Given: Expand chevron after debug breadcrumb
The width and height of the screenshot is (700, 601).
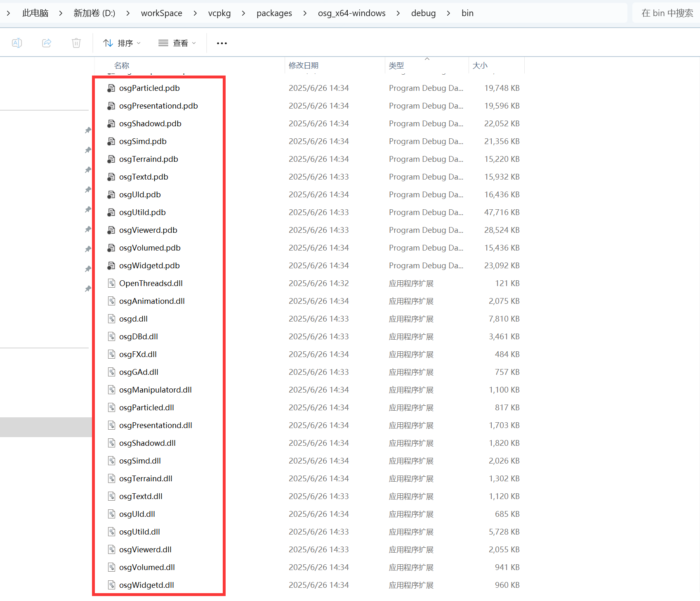Looking at the screenshot, I should click(448, 13).
